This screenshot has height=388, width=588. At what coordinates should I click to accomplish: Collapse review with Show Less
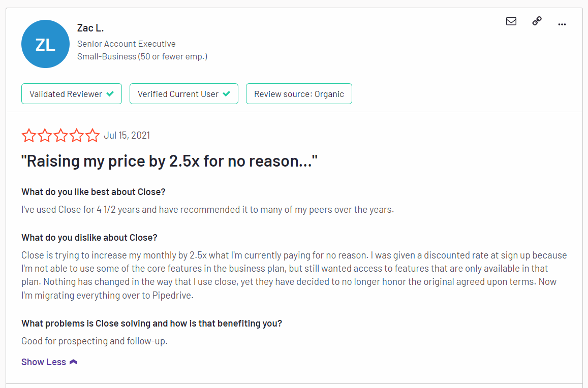(x=44, y=362)
